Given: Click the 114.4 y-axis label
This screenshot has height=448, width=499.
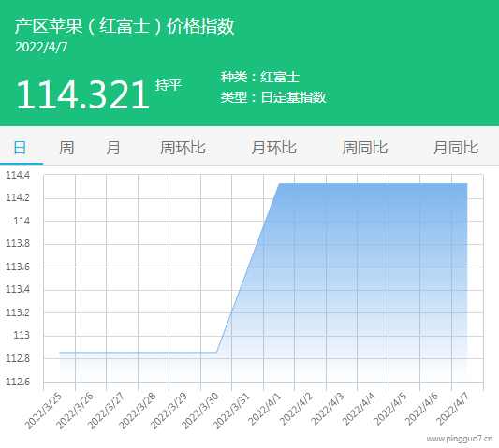Looking at the screenshot, I should 18,175.
